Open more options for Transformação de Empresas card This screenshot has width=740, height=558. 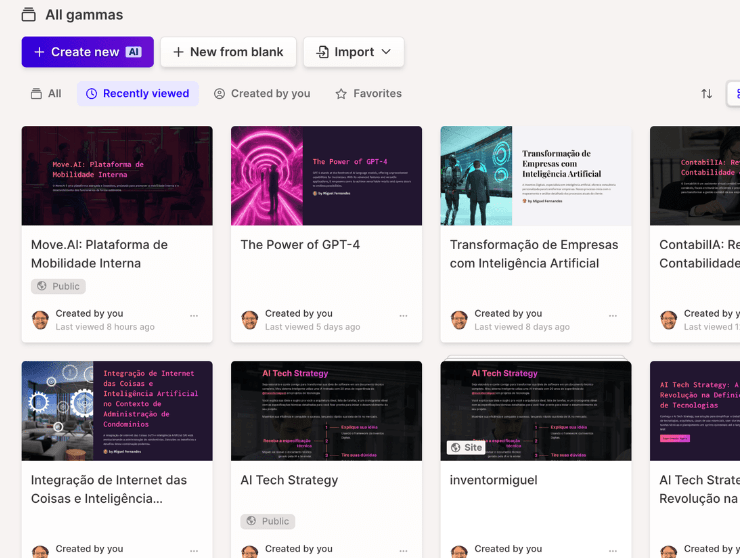pos(613,315)
